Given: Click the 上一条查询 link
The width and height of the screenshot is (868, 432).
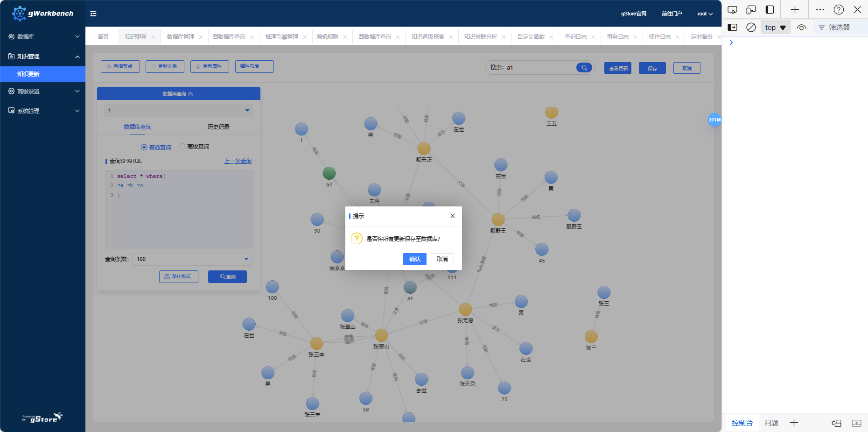Looking at the screenshot, I should (238, 161).
